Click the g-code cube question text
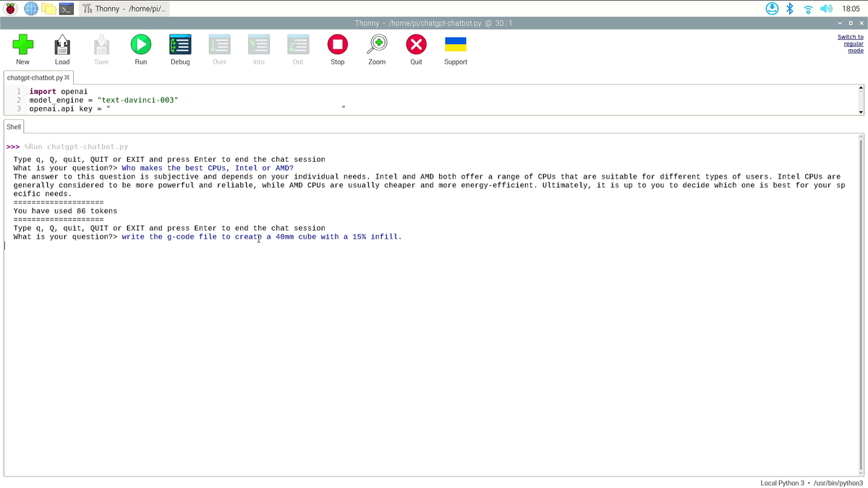 click(261, 236)
